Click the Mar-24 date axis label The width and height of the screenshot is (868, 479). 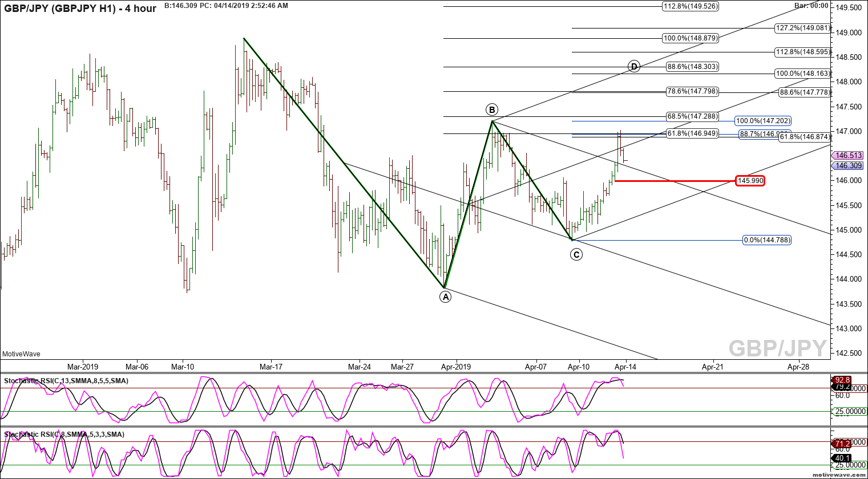click(360, 367)
